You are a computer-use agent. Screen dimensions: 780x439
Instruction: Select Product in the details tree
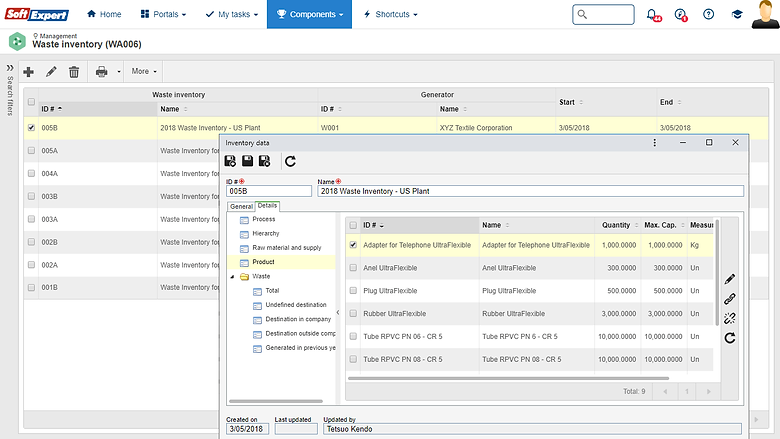263,262
